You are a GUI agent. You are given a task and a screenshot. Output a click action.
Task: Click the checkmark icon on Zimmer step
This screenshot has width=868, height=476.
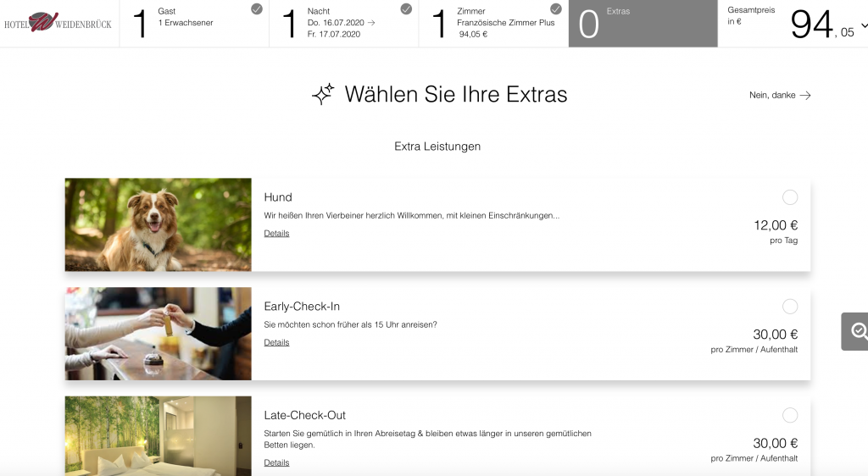pyautogui.click(x=556, y=8)
